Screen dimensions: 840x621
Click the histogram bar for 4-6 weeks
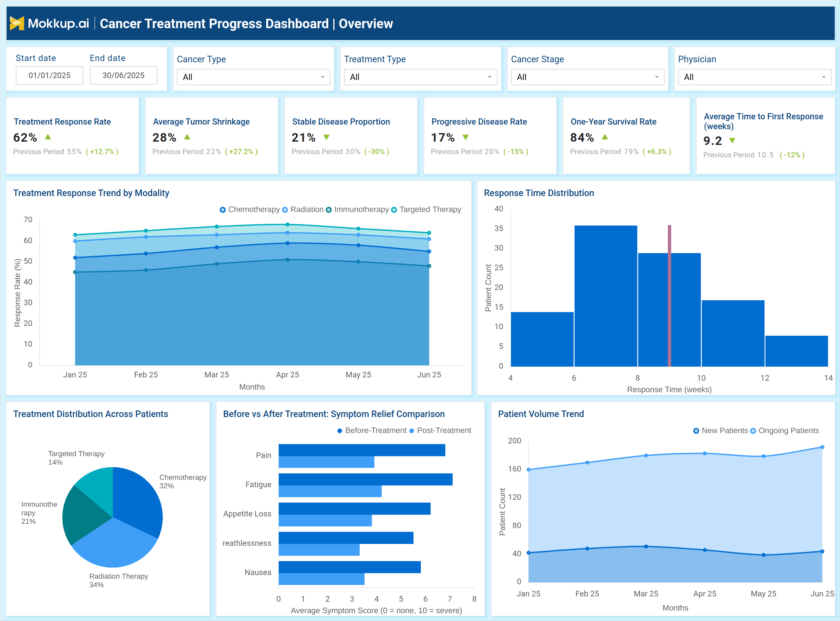(x=542, y=339)
